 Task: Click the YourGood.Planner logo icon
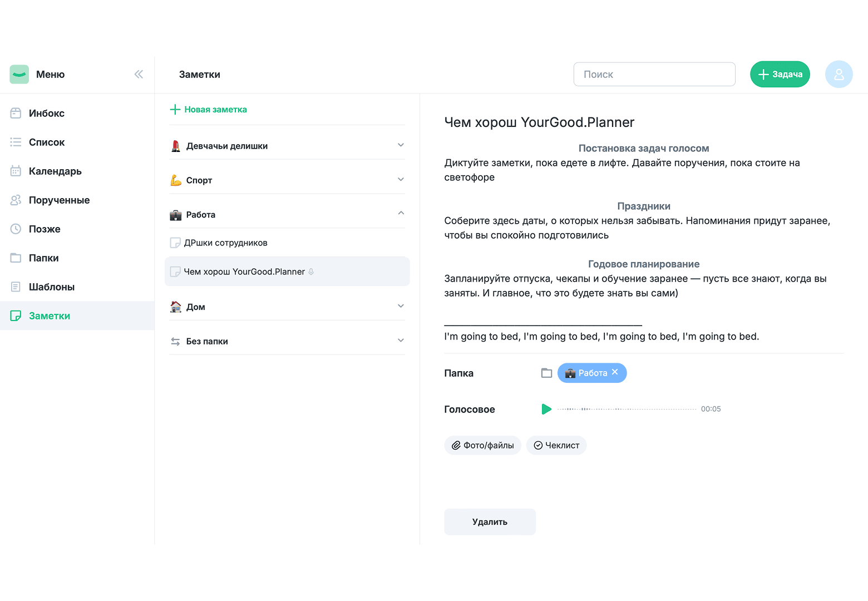(x=19, y=75)
